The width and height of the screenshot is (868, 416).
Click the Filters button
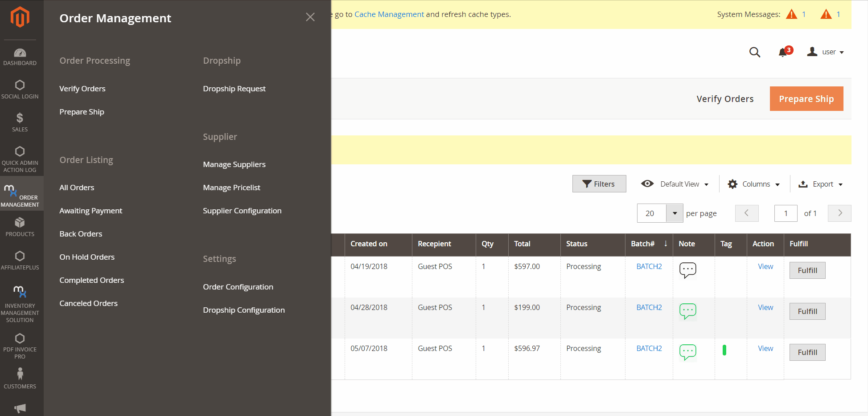click(x=599, y=184)
